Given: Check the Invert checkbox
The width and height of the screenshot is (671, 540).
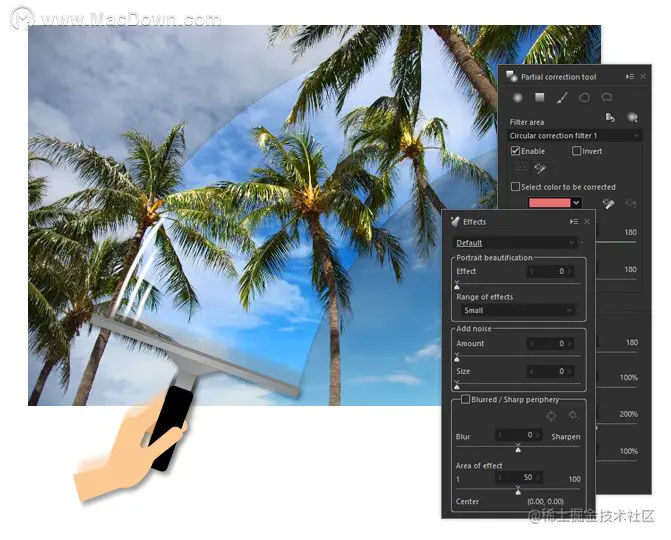Looking at the screenshot, I should coord(576,151).
